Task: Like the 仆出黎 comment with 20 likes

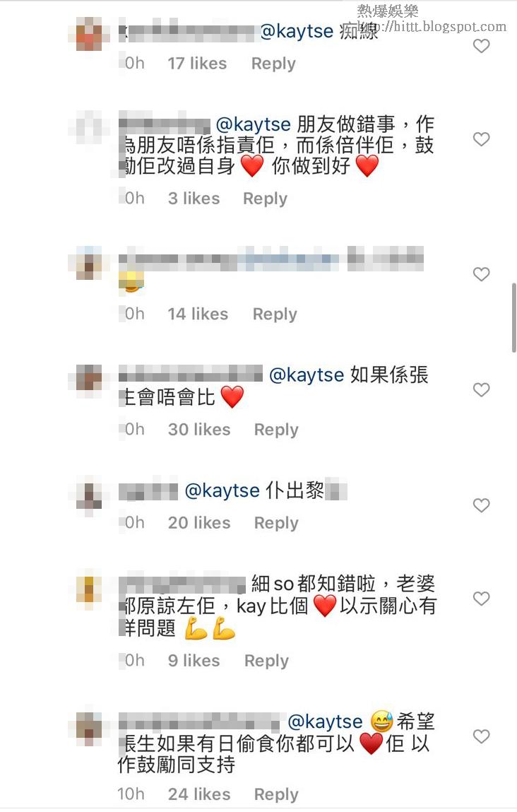Action: pyautogui.click(x=481, y=505)
